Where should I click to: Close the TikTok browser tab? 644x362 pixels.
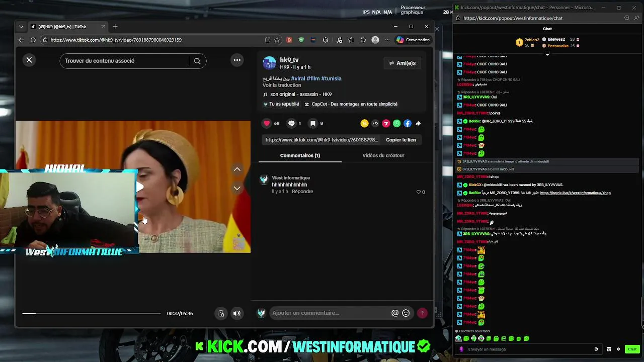[103, 27]
